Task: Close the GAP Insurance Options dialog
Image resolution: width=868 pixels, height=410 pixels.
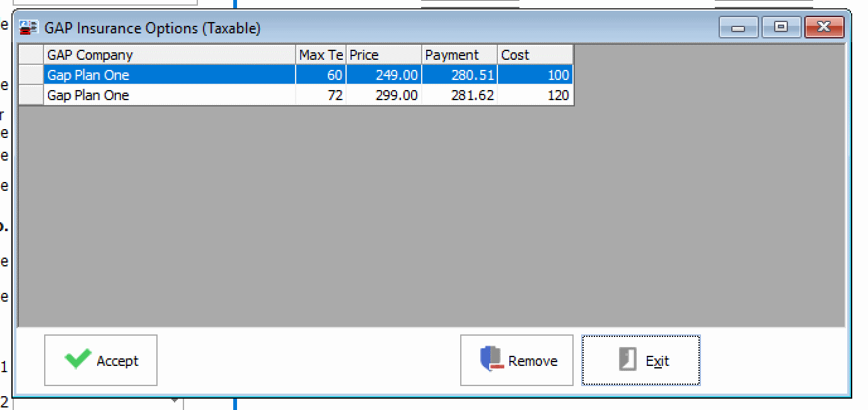Action: coord(823,28)
